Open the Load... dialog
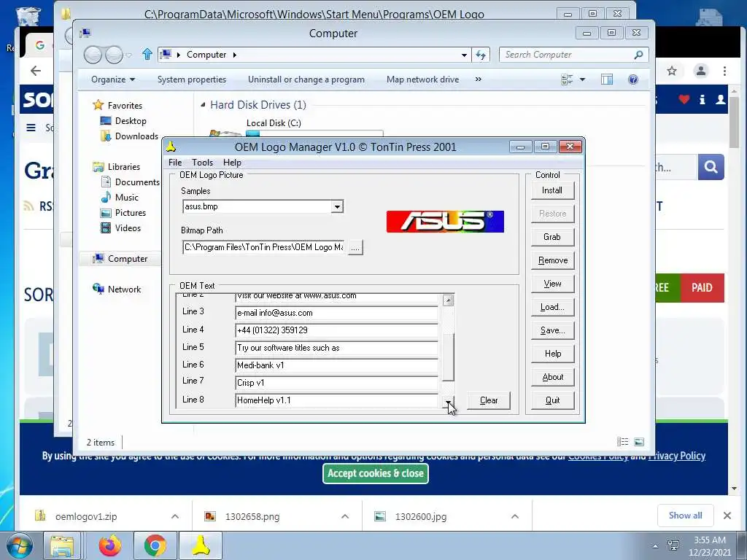747x560 pixels. pos(552,307)
